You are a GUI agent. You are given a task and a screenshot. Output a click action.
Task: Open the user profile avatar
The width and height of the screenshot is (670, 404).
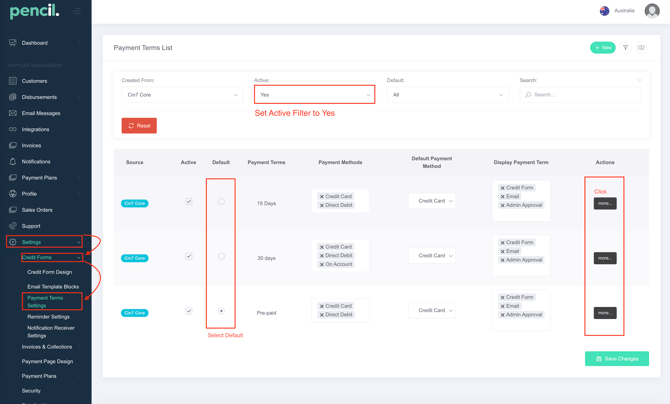pos(652,11)
